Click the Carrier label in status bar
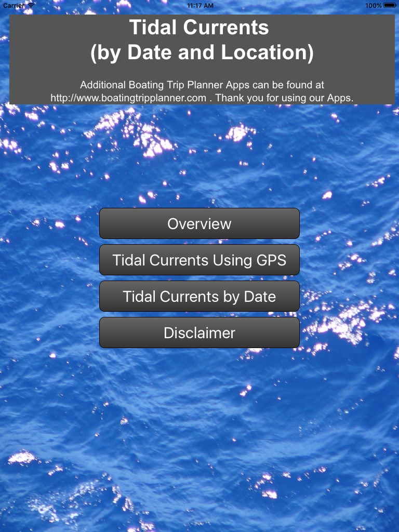Screen dimensions: 399x532 (14, 5)
